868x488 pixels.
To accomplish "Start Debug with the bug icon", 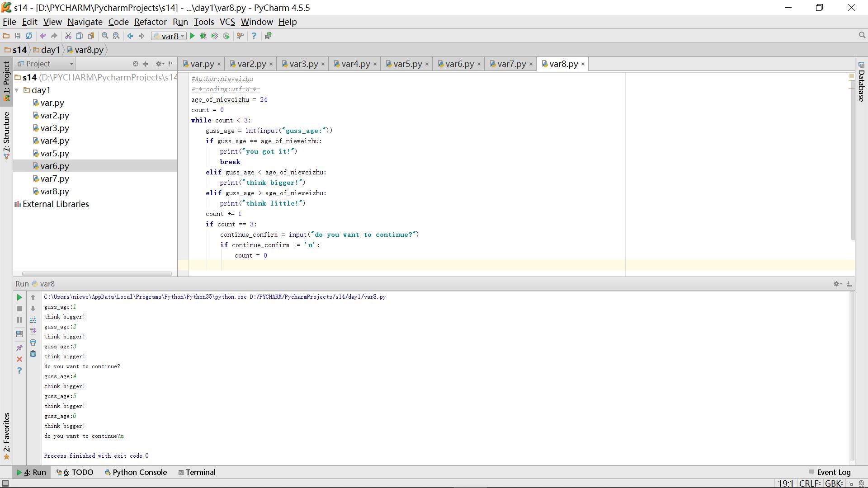I will (203, 36).
